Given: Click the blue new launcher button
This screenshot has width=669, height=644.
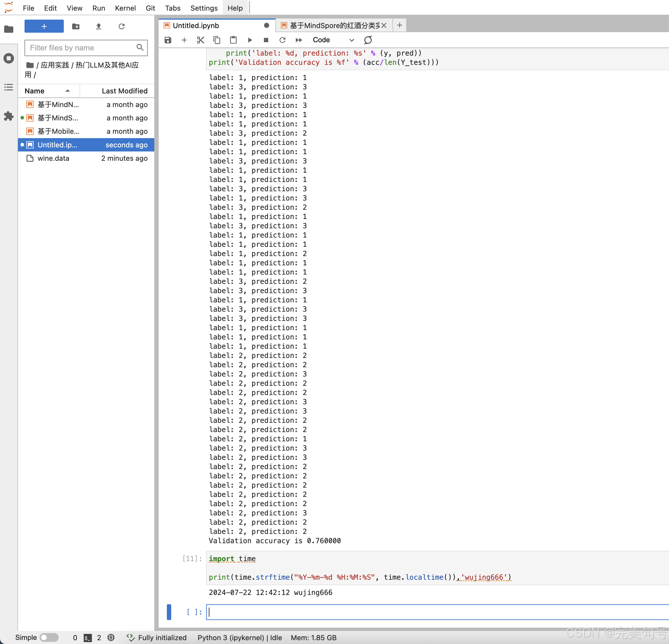Looking at the screenshot, I should (44, 26).
